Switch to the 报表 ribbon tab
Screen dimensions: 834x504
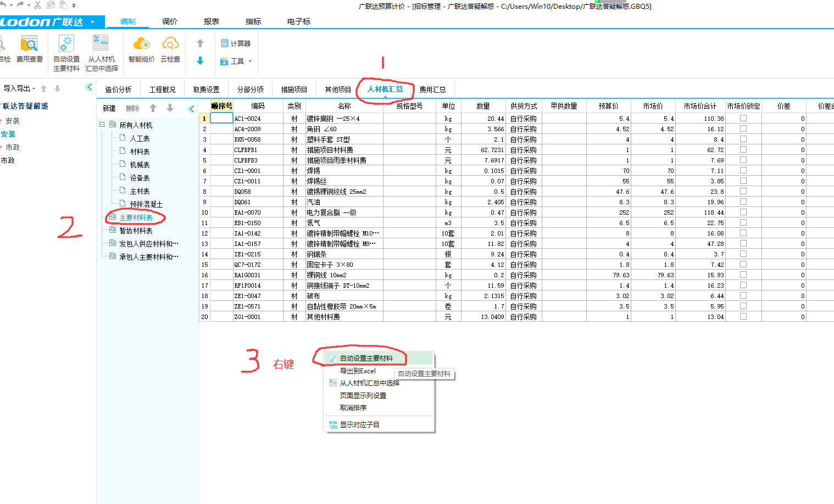pyautogui.click(x=212, y=21)
